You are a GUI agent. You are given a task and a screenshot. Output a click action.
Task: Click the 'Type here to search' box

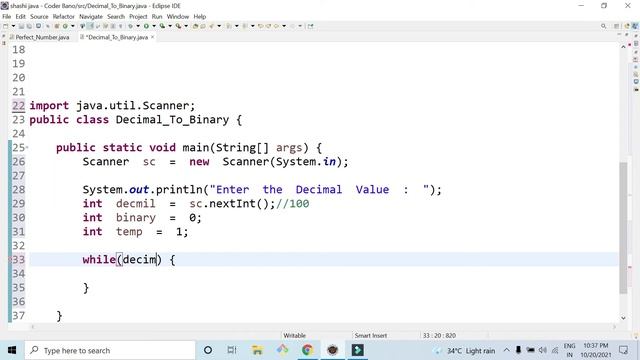[x=110, y=350]
